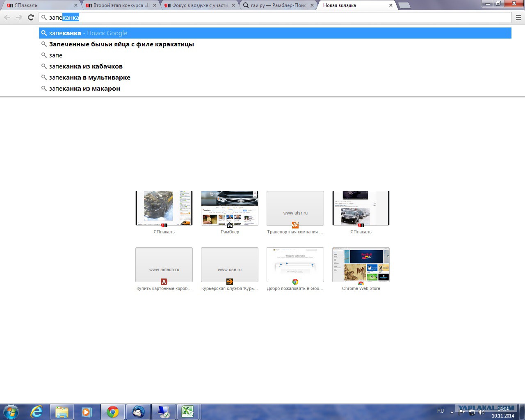The width and height of the screenshot is (525, 420).
Task: Close the гаи ру Рамблер tab
Action: pos(312,5)
